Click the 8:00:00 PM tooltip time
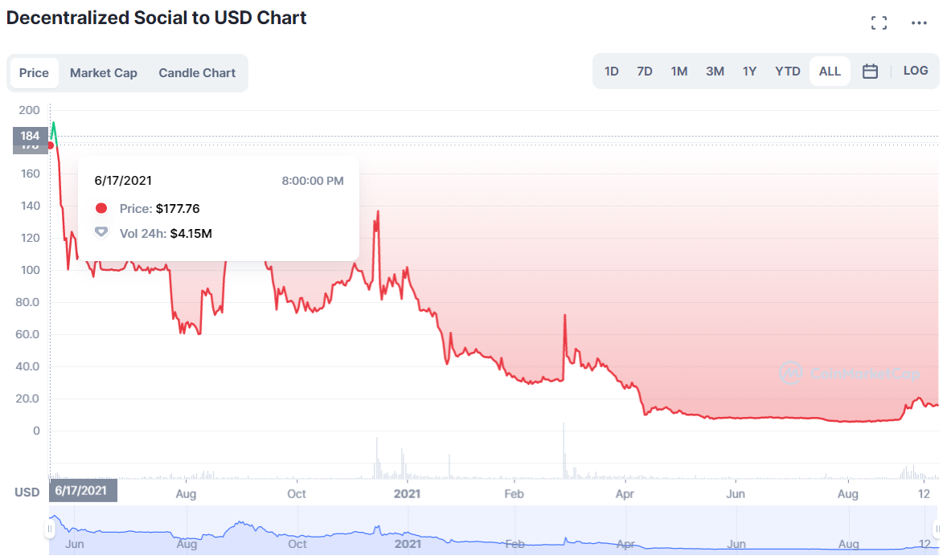The image size is (951, 560). 313,181
